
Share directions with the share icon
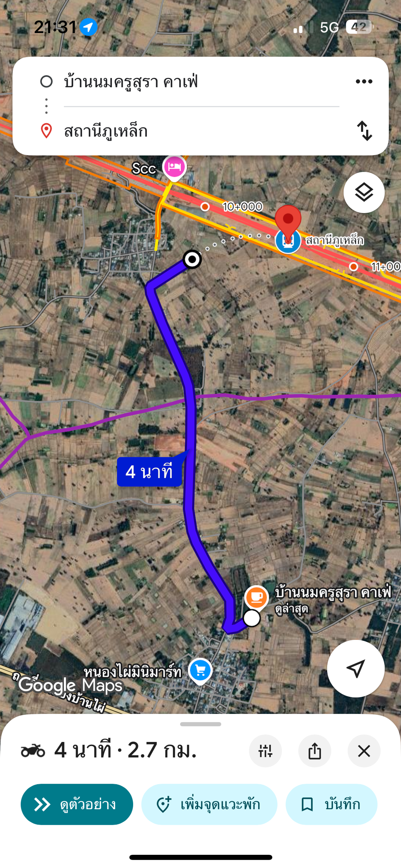315,751
